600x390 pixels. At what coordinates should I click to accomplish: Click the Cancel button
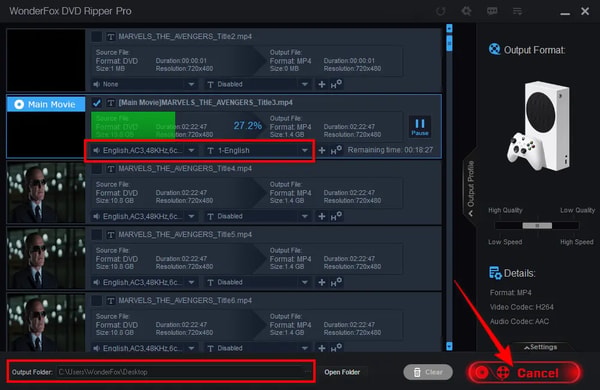click(x=524, y=372)
